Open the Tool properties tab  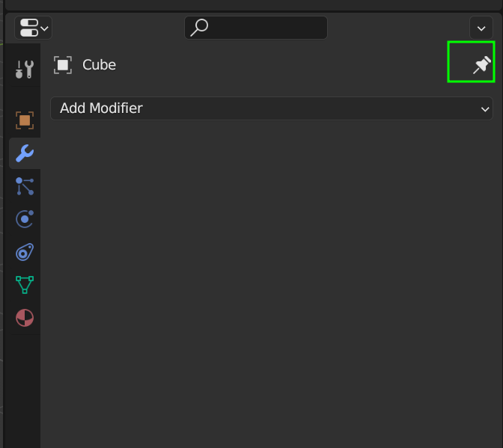[x=25, y=70]
